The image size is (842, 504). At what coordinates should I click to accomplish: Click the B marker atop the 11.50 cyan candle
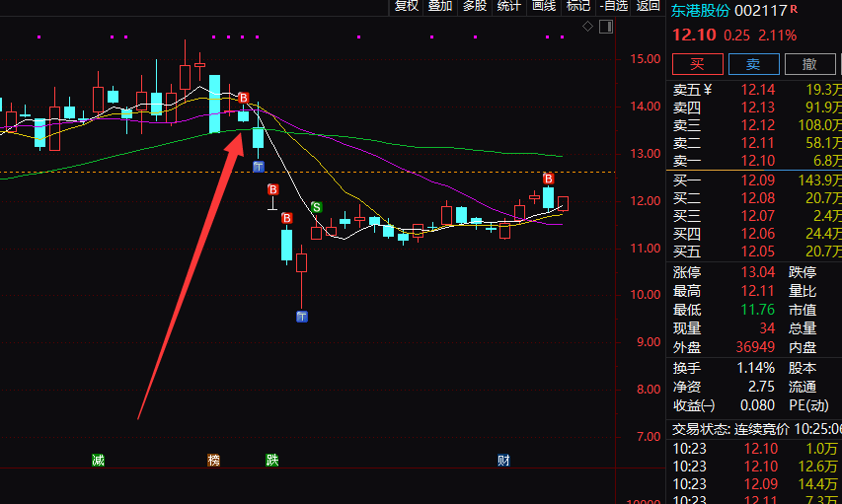[x=286, y=218]
